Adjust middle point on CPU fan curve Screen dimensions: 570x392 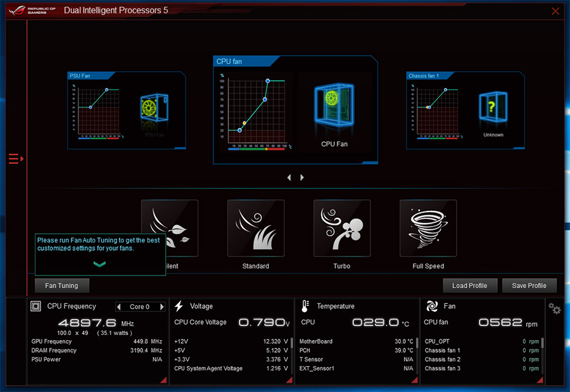coord(265,99)
